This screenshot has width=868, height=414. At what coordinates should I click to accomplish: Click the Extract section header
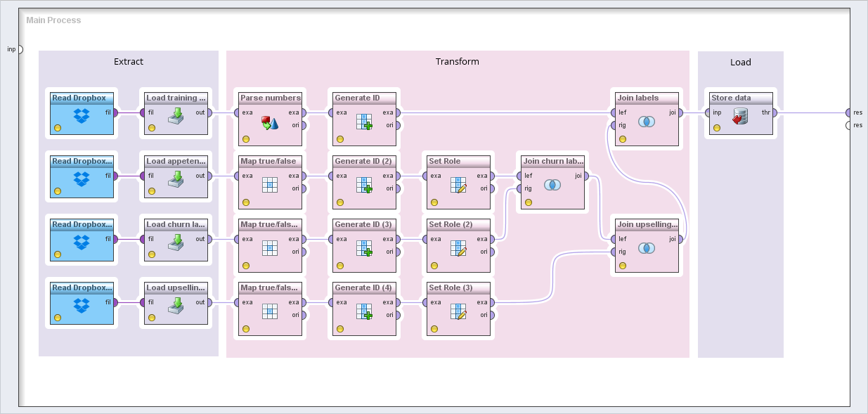[129, 62]
